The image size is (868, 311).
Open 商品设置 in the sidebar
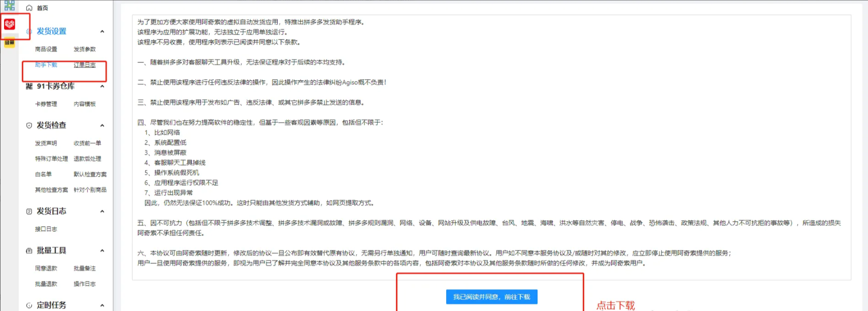(x=46, y=49)
